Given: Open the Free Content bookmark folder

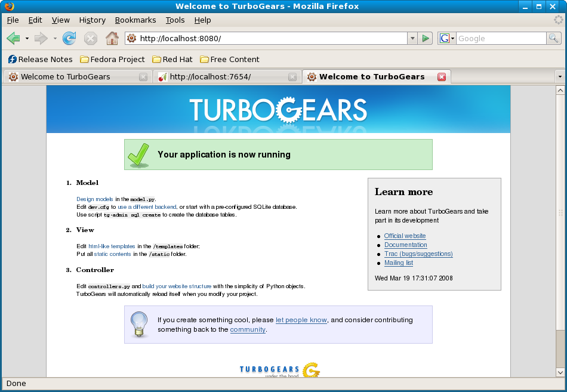Looking at the screenshot, I should point(230,59).
